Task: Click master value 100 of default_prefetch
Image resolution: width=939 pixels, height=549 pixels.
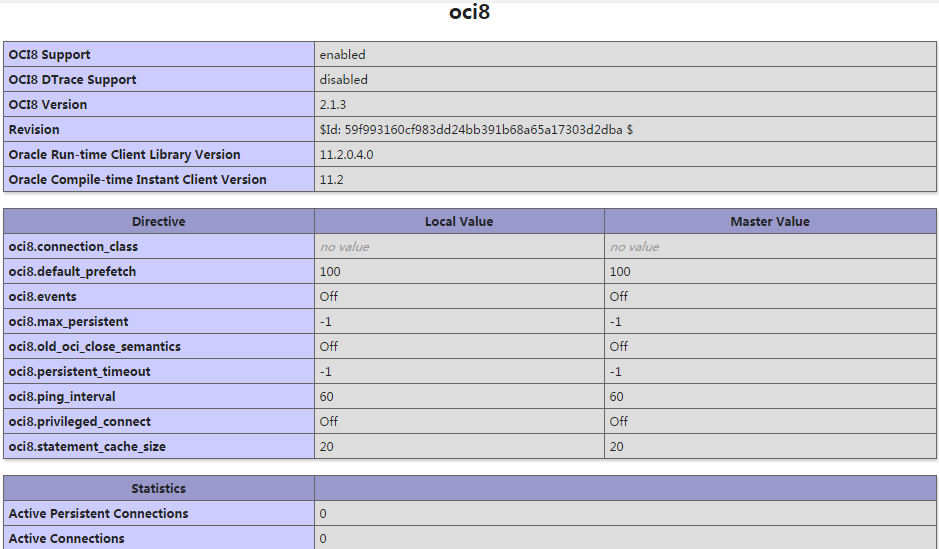Action: pyautogui.click(x=620, y=272)
